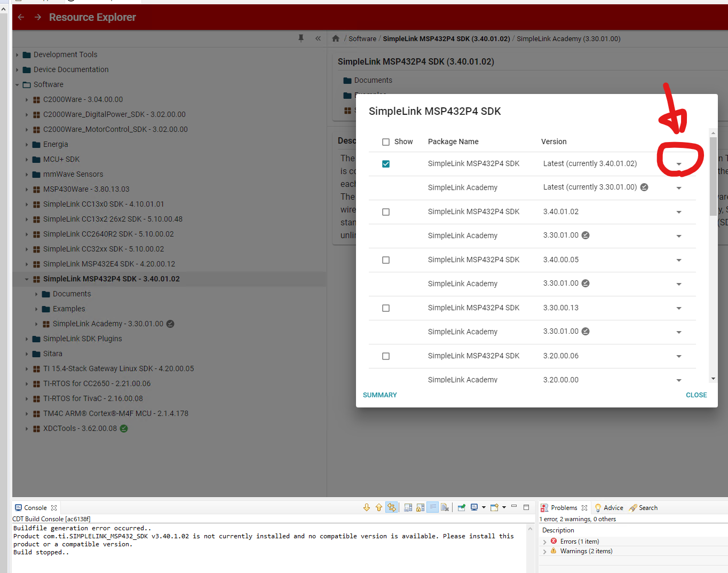The width and height of the screenshot is (728, 573).
Task: Select the Examples folder under MSP432P4 SDK
Action: (x=69, y=309)
